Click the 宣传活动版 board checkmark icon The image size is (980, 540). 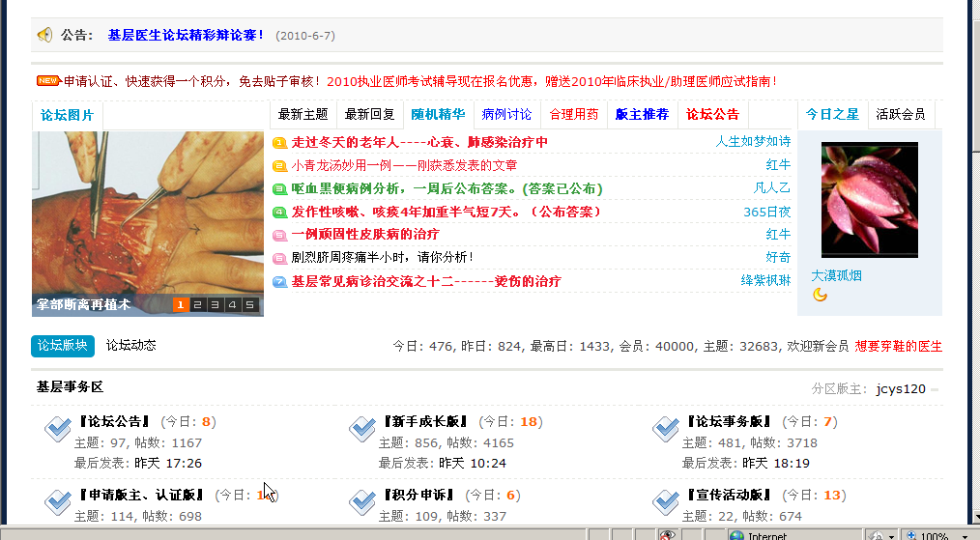667,501
